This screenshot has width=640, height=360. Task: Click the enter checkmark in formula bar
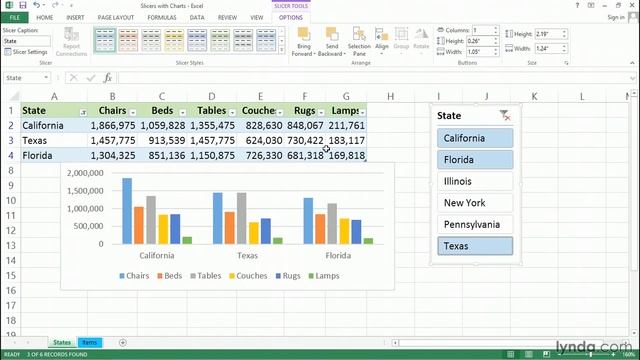pyautogui.click(x=91, y=78)
